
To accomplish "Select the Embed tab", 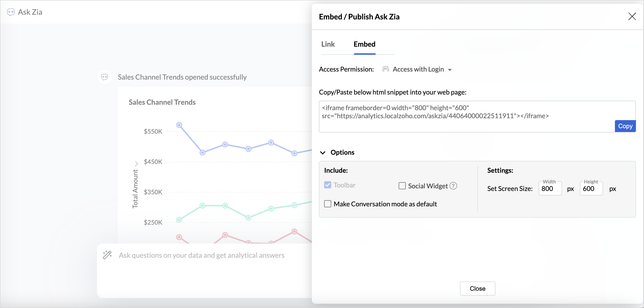I will pyautogui.click(x=364, y=44).
